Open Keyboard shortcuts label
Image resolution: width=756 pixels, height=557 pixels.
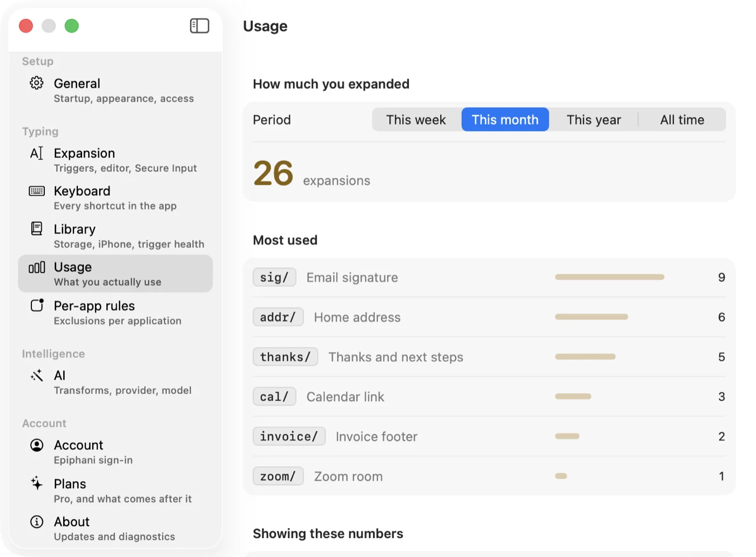(x=82, y=191)
